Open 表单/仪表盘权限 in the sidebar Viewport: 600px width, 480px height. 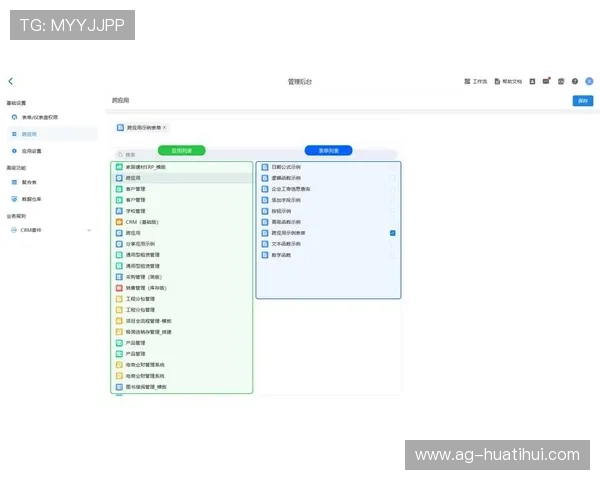point(52,117)
